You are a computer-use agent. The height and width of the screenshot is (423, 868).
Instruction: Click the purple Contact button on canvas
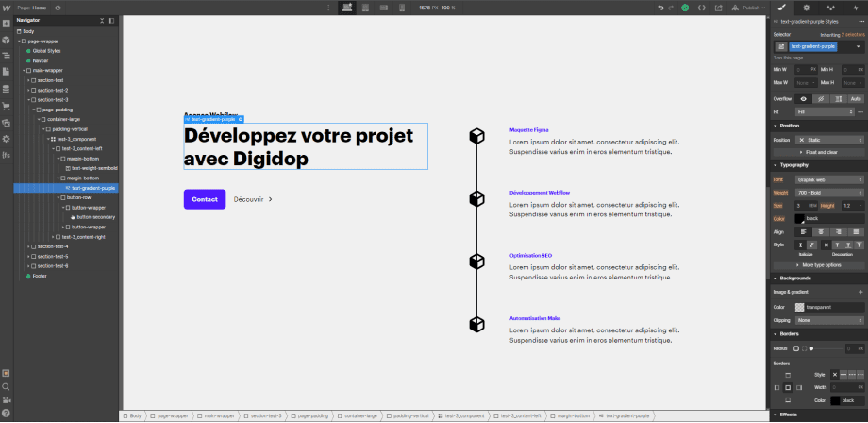coord(205,199)
